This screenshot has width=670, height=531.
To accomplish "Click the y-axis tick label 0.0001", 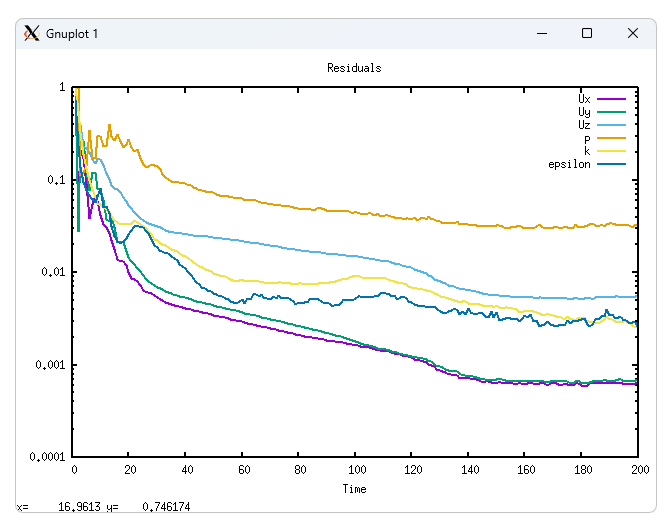I will [47, 457].
